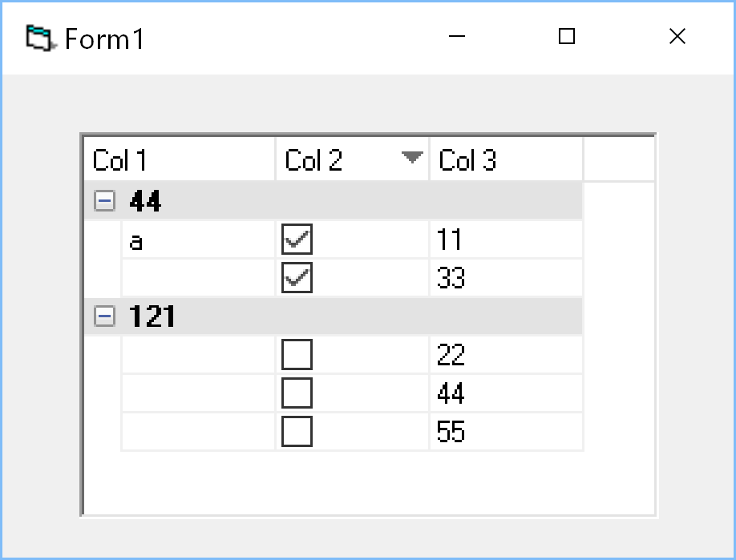The image size is (736, 560).
Task: Open the Col 2 sort dropdown arrow
Action: pos(413,158)
